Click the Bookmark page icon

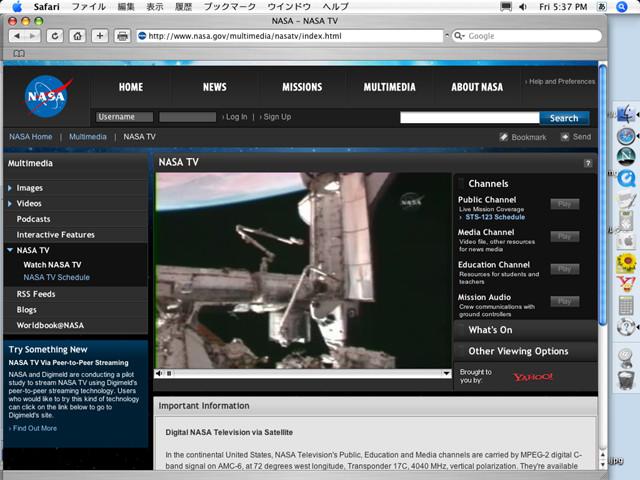pos(504,137)
